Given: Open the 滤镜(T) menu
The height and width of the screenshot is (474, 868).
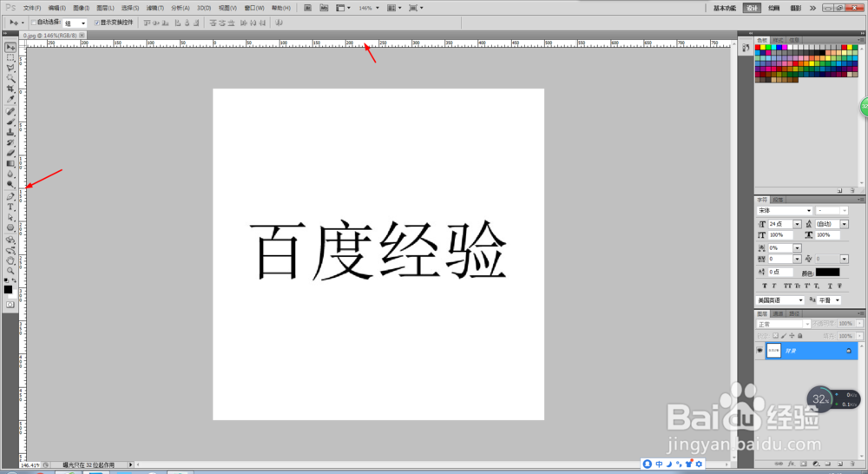Looking at the screenshot, I should pyautogui.click(x=155, y=8).
